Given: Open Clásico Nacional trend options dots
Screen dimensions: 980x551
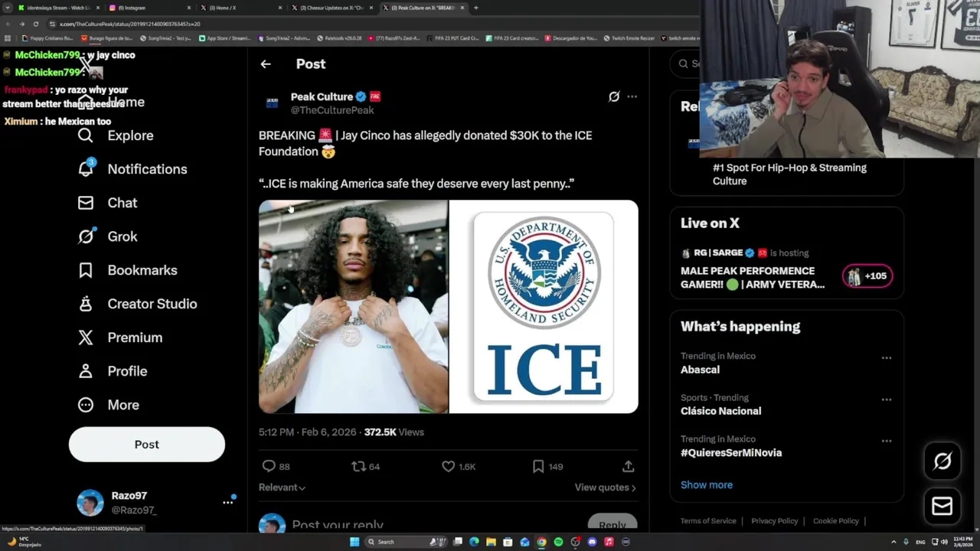Looking at the screenshot, I should 886,399.
